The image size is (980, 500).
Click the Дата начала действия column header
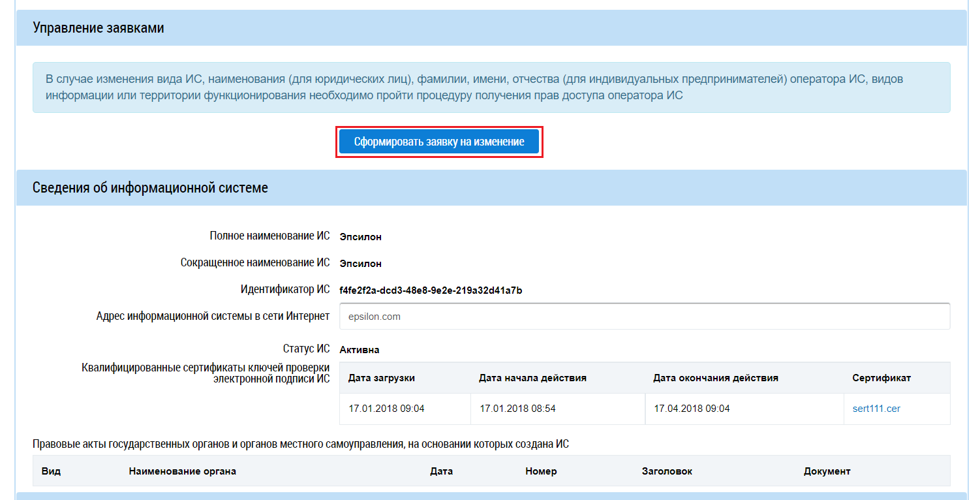pos(532,378)
